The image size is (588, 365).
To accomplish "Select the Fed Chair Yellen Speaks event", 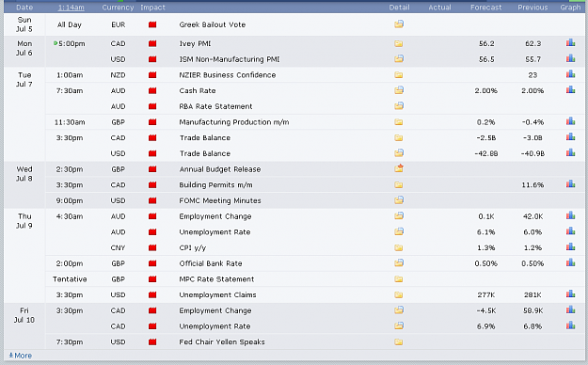I will (x=222, y=341).
